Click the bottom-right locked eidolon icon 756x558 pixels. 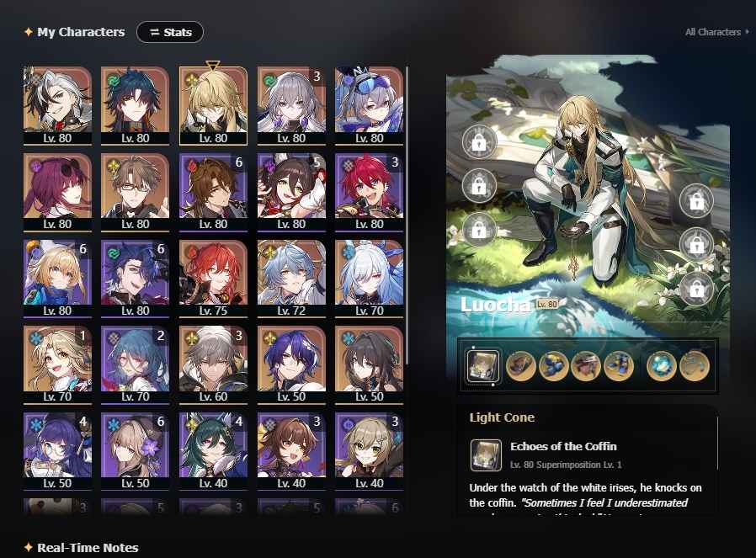click(696, 289)
